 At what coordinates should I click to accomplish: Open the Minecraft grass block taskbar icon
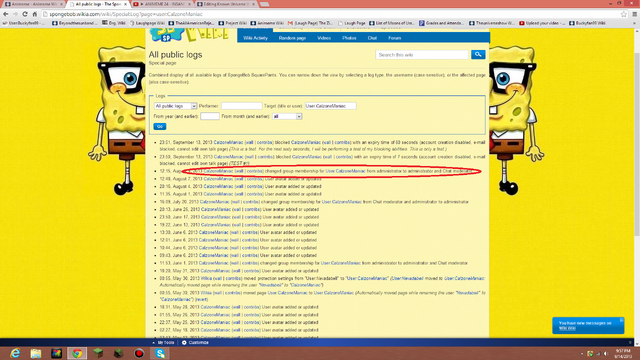coord(98,353)
